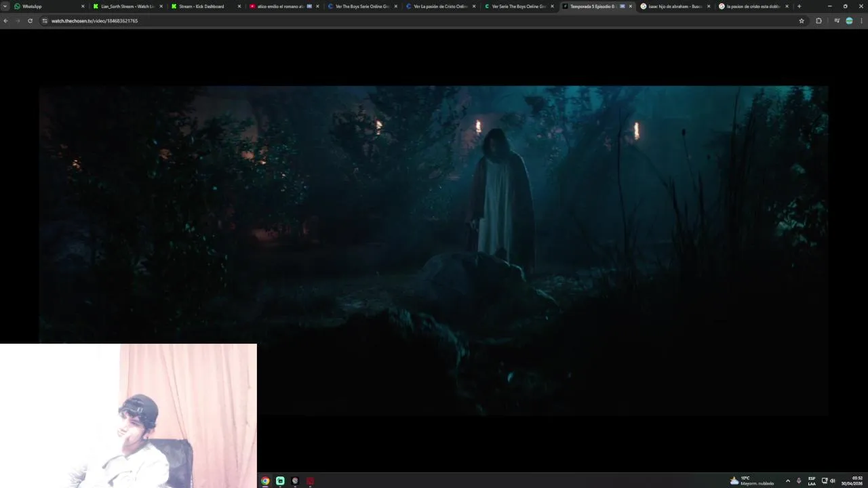
Task: Change the ESP LAA keyboard language
Action: click(x=812, y=481)
